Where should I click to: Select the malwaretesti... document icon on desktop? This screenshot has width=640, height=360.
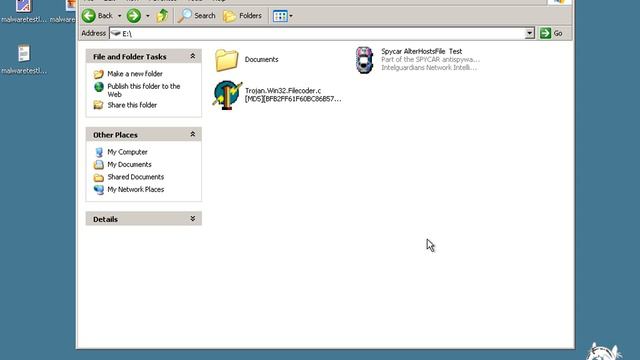click(24, 53)
